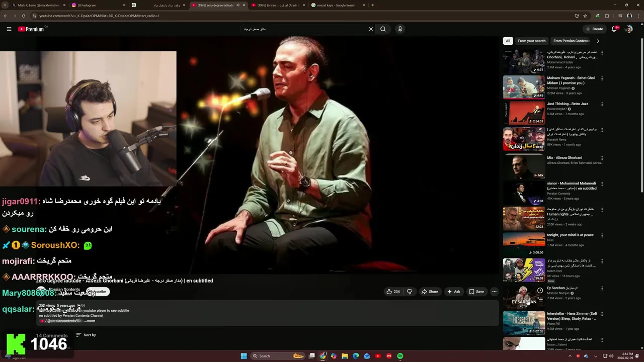The image size is (644, 362).
Task: Play Mohsen Yeganeh Behet Ghol Midam thumbnail
Action: coord(524,87)
